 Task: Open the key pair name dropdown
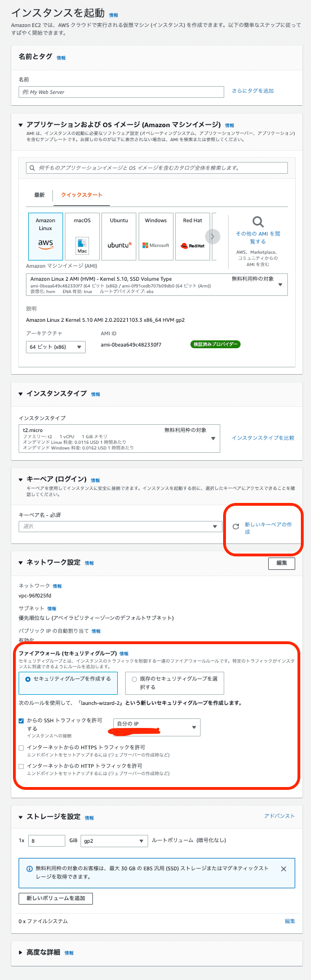coord(120,527)
